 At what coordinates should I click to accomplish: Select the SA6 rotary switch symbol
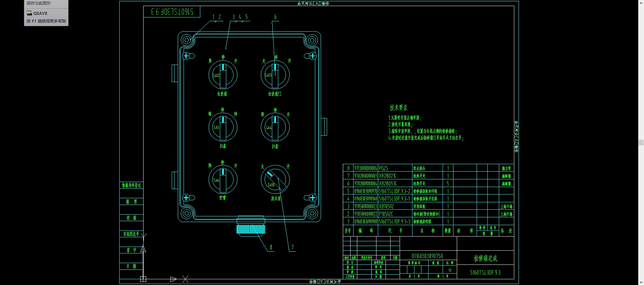point(223,179)
